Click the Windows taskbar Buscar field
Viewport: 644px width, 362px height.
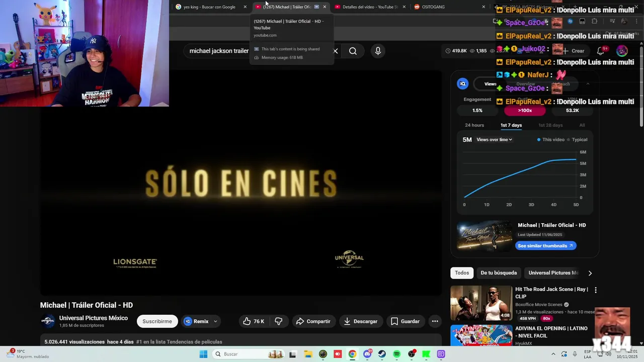pos(249,354)
